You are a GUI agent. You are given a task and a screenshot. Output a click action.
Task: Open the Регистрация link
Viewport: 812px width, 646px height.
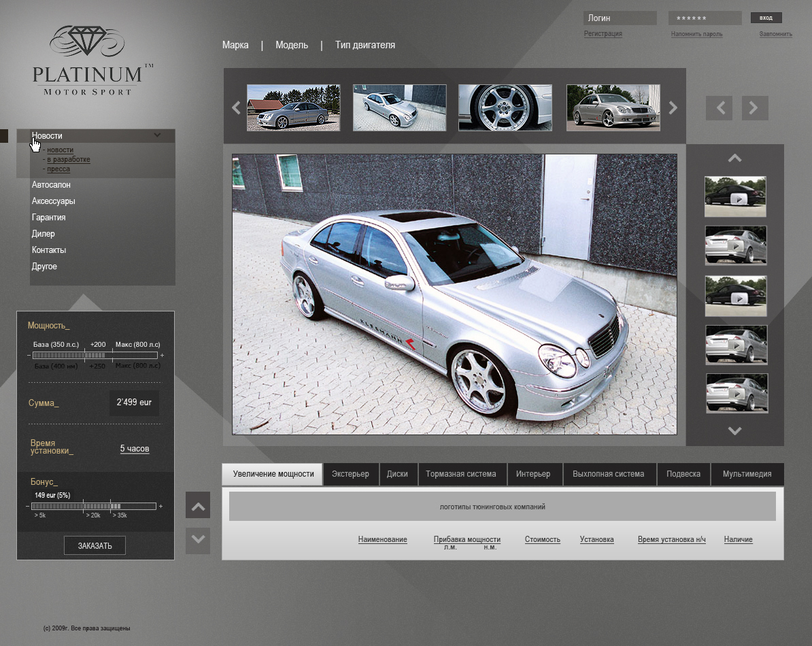click(603, 34)
